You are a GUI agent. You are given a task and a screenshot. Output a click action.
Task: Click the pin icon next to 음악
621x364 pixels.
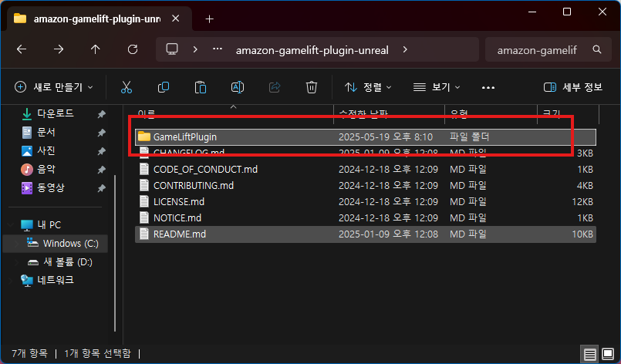tap(101, 170)
